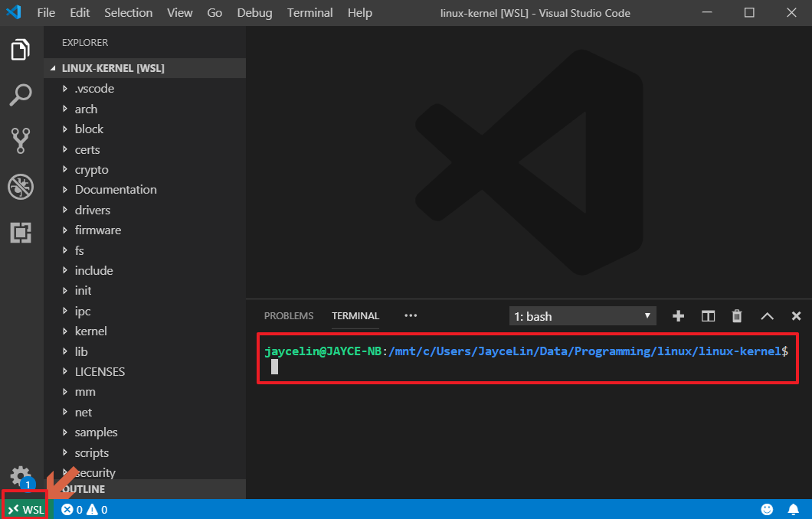Collapse the LINUX-KERNEL [WSL] root folder
The width and height of the screenshot is (812, 519).
pyautogui.click(x=145, y=68)
